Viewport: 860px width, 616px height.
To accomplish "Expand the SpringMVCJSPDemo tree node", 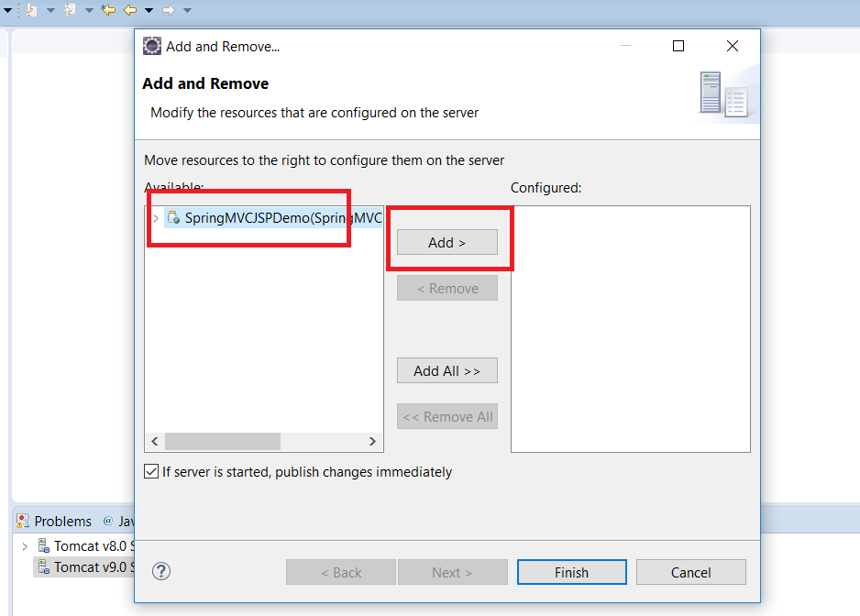I will coord(156,218).
